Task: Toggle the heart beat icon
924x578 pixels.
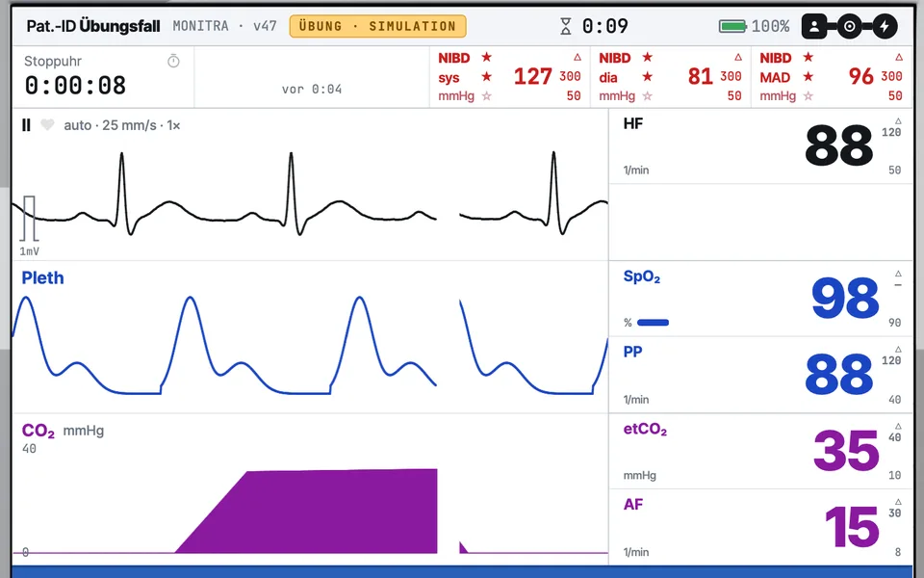Action: click(x=47, y=125)
